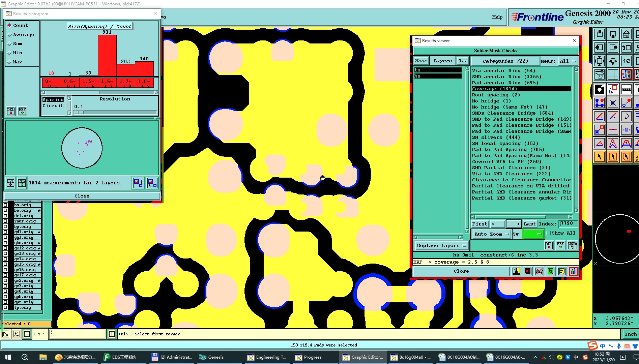This screenshot has width=639, height=364.
Task: Click the Index input field
Action: (568, 223)
